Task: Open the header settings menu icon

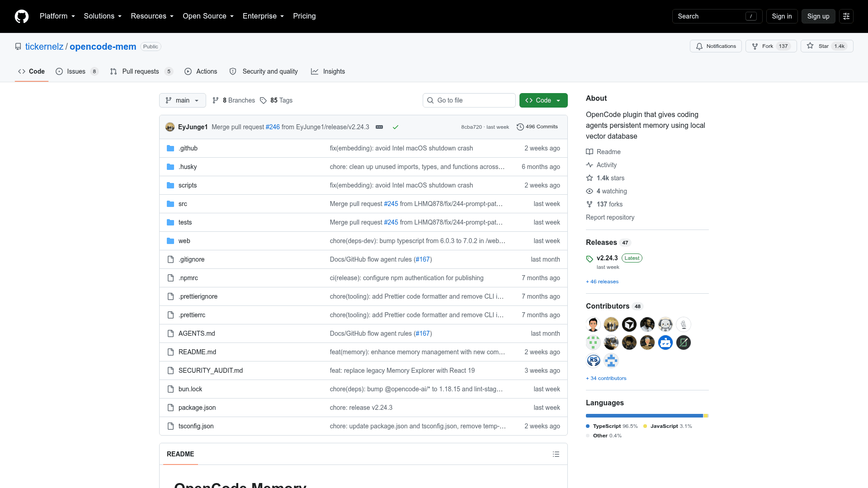Action: 846,16
